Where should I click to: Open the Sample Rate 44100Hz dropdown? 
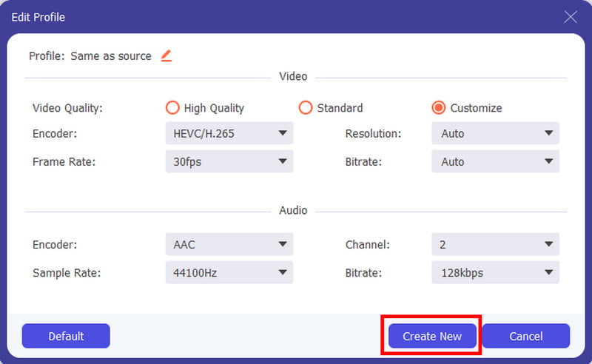(x=229, y=272)
